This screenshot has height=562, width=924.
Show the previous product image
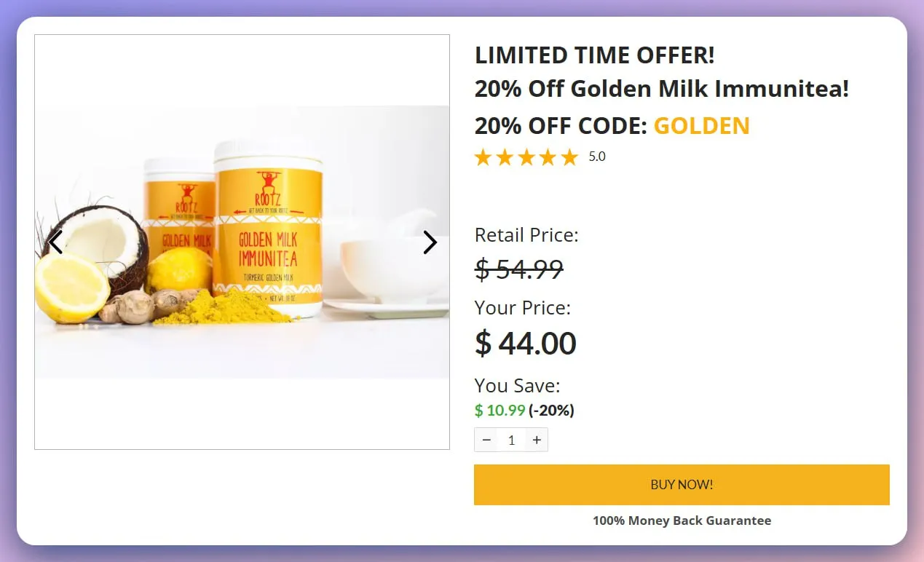pos(55,242)
